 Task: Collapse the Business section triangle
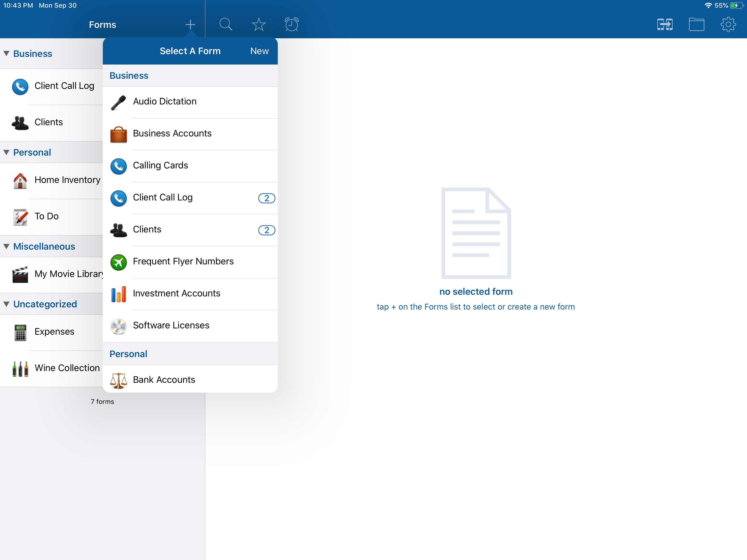click(x=6, y=53)
